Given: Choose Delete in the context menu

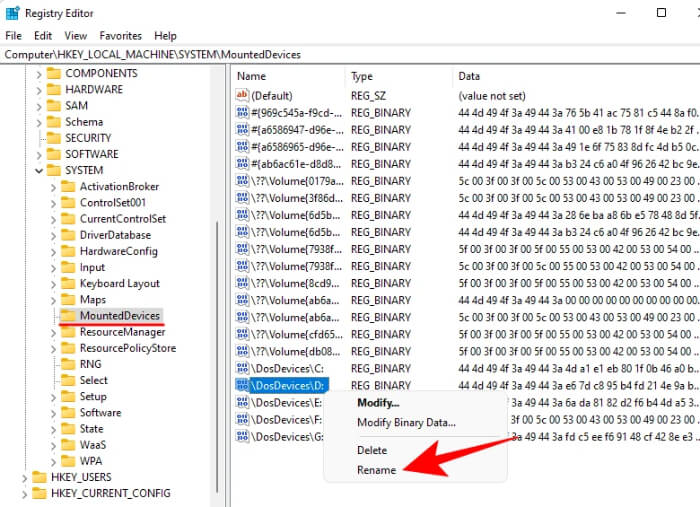Looking at the screenshot, I should pos(372,450).
